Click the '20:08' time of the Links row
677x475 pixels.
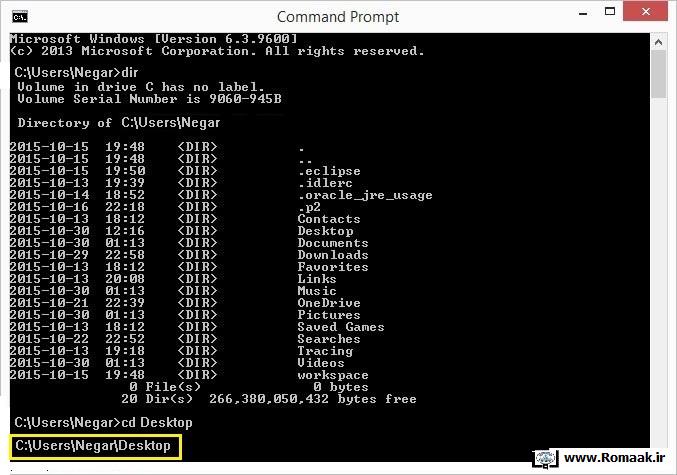coord(125,279)
